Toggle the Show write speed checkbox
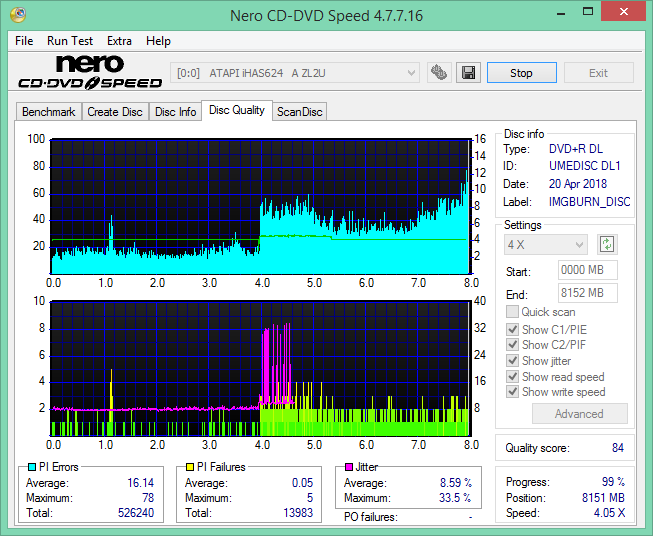 click(x=512, y=392)
